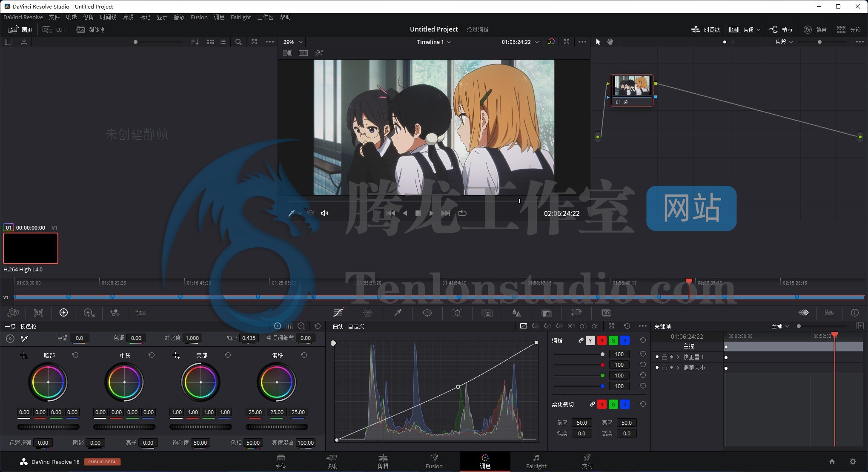The height and width of the screenshot is (472, 868).
Task: Open the Color Warper palette
Action: click(368, 313)
